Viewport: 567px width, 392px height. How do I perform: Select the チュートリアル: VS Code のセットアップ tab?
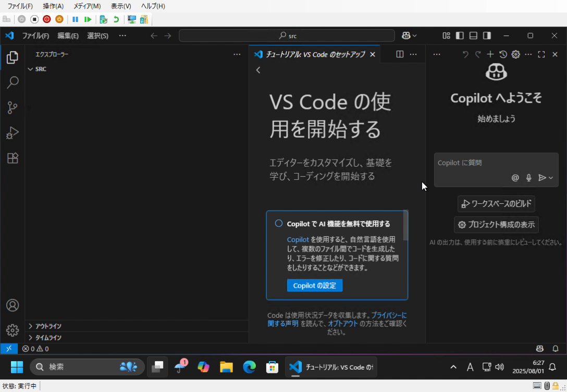click(315, 54)
